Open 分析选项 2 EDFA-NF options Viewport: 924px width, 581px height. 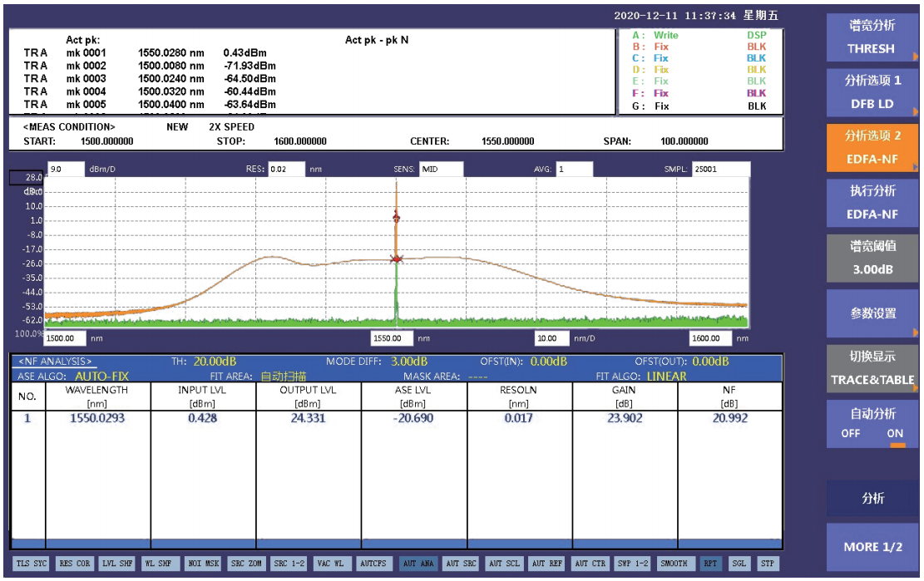872,148
